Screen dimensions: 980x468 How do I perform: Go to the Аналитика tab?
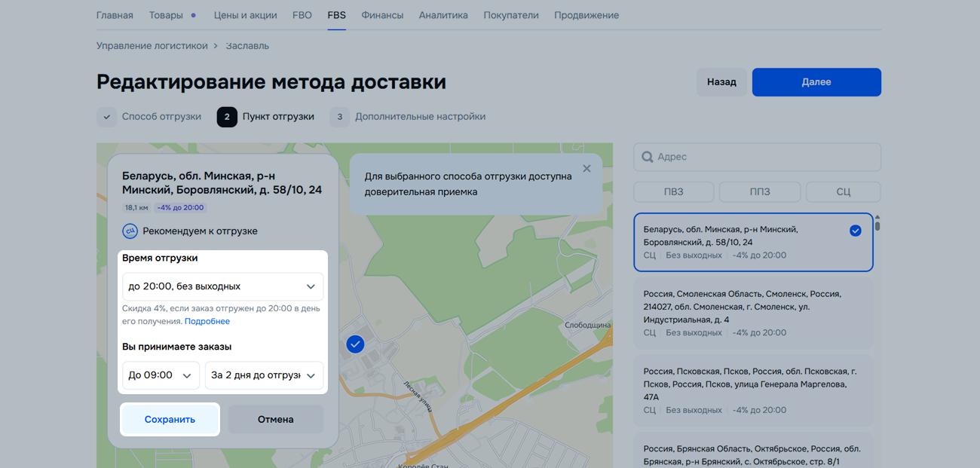coord(443,15)
